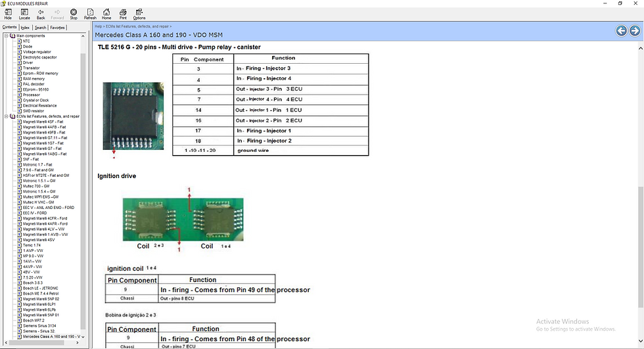
Task: Click the ECU MODULES REPAIR title icon
Action: click(4, 3)
